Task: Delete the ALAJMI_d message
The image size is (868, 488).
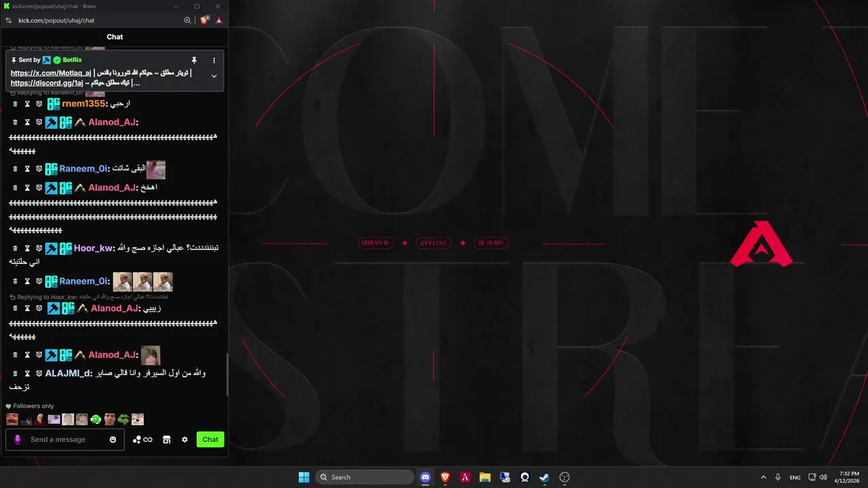Action: [x=16, y=373]
